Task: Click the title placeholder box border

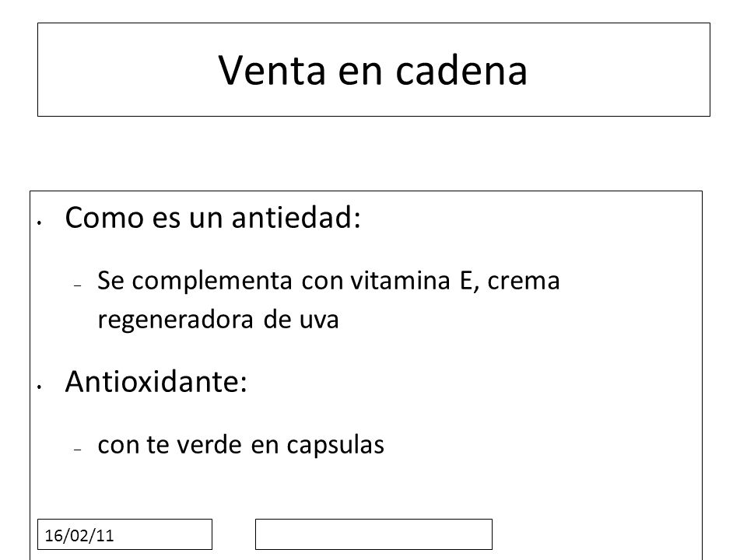Action: 373,23
